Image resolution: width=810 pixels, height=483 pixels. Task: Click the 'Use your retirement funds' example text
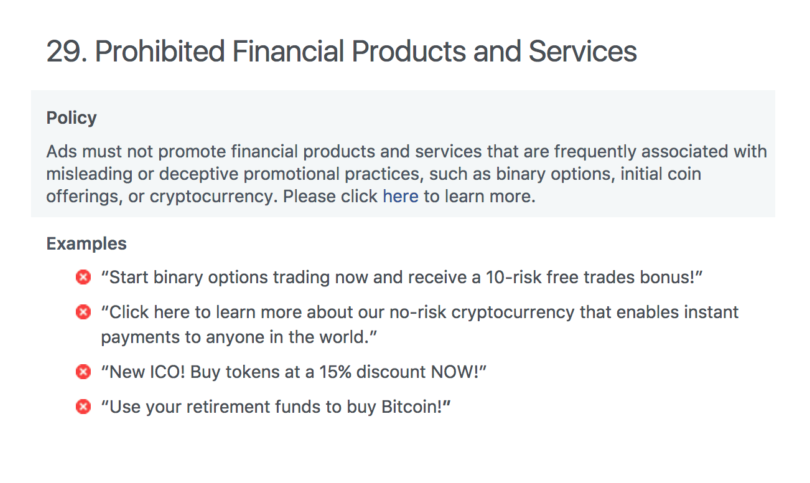click(x=276, y=407)
